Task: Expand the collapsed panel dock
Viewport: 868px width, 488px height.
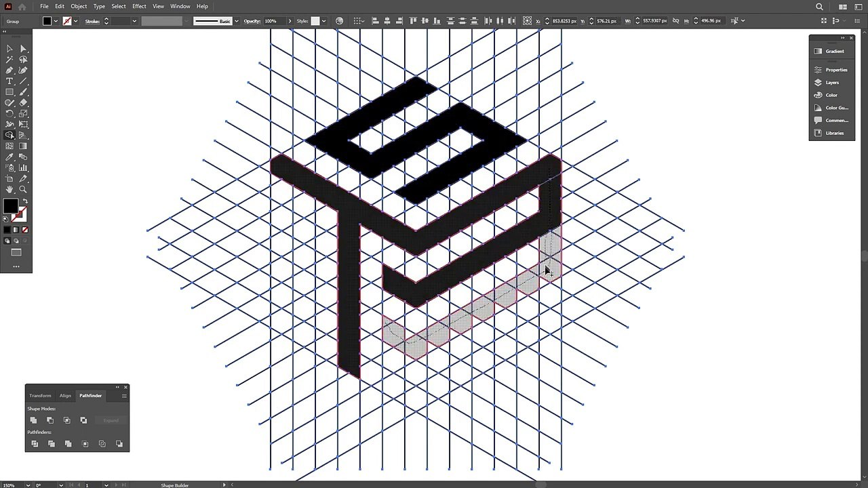Action: tap(843, 38)
